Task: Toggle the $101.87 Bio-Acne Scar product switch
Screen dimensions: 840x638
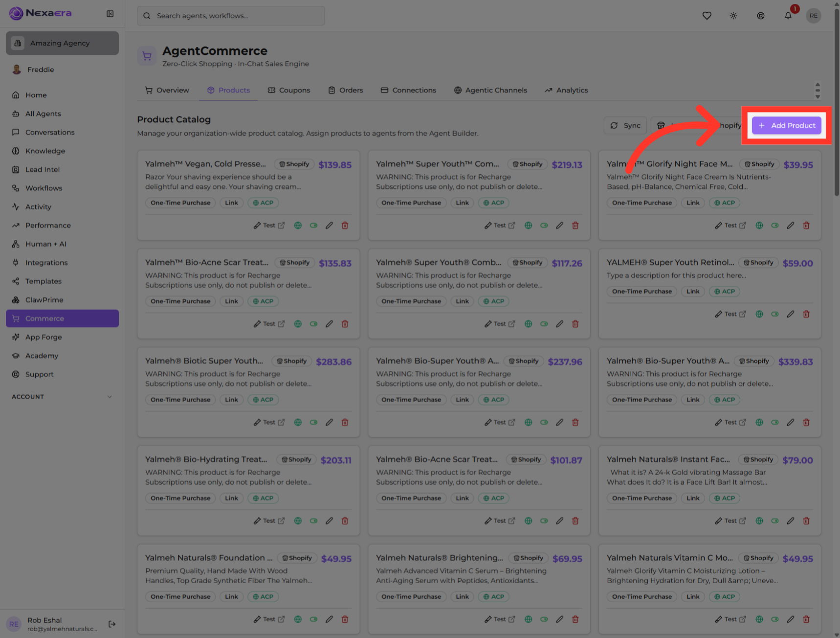Action: point(544,521)
